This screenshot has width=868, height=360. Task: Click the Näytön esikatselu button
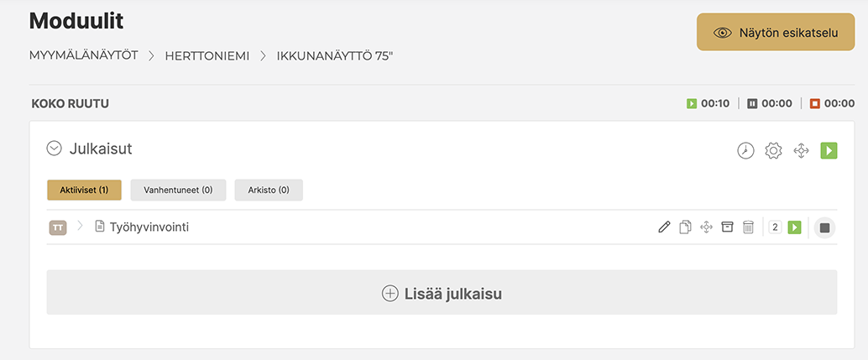click(776, 32)
